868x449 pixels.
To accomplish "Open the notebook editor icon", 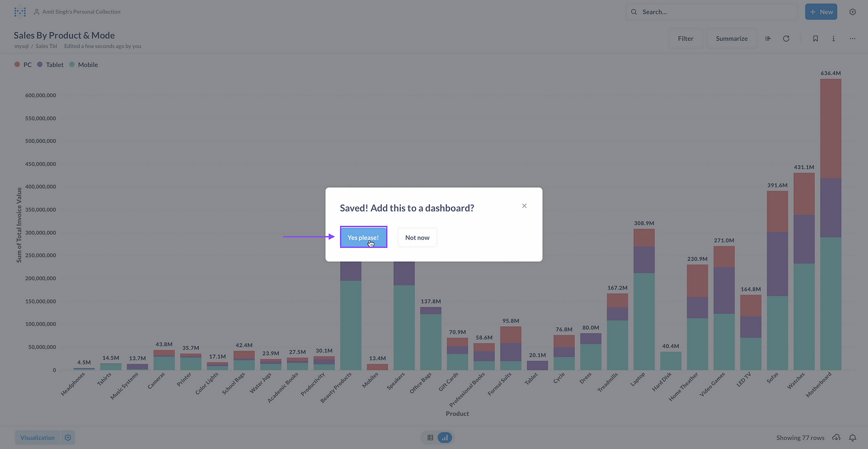I will tap(768, 39).
